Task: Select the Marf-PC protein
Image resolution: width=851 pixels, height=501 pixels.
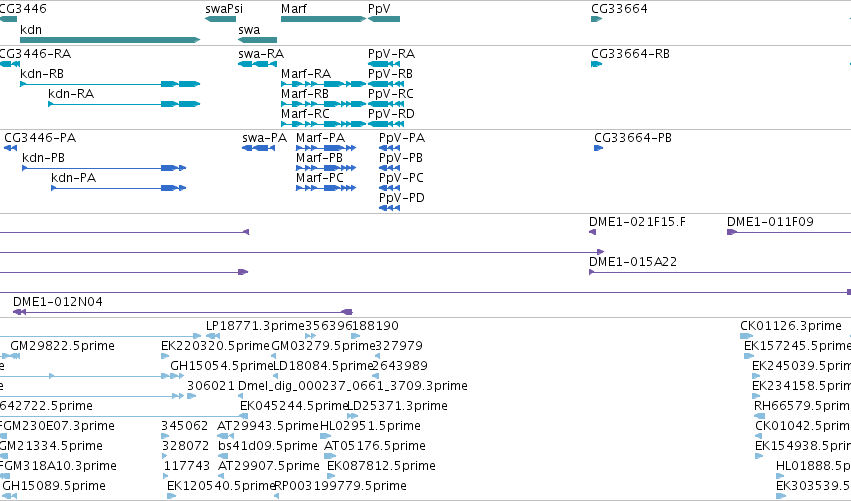Action: point(326,188)
